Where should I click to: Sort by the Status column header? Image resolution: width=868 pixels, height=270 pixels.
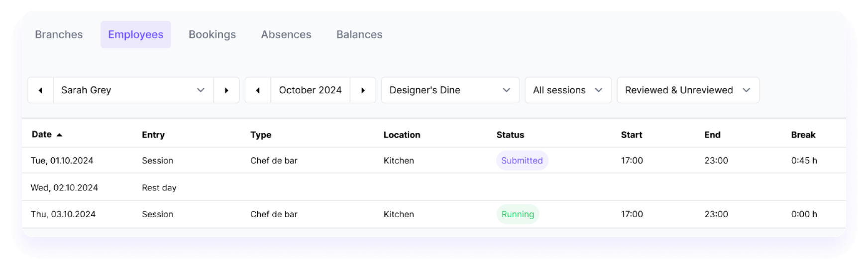pyautogui.click(x=510, y=135)
